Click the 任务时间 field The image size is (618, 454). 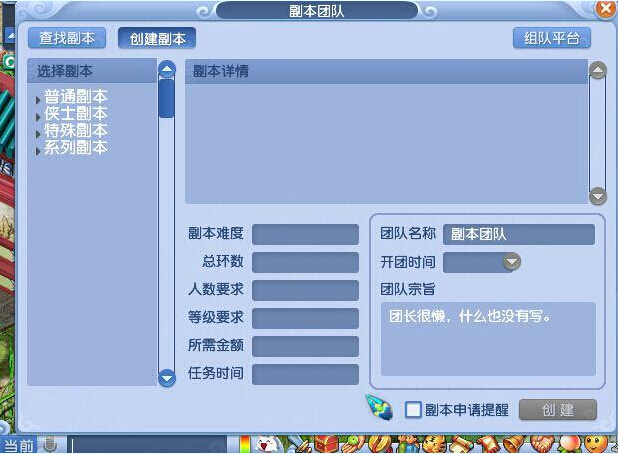[x=305, y=374]
